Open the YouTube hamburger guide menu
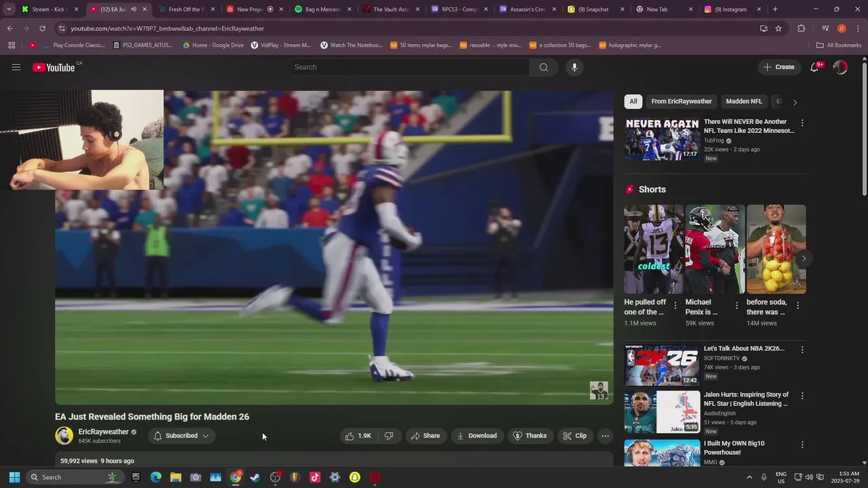 pos(16,67)
